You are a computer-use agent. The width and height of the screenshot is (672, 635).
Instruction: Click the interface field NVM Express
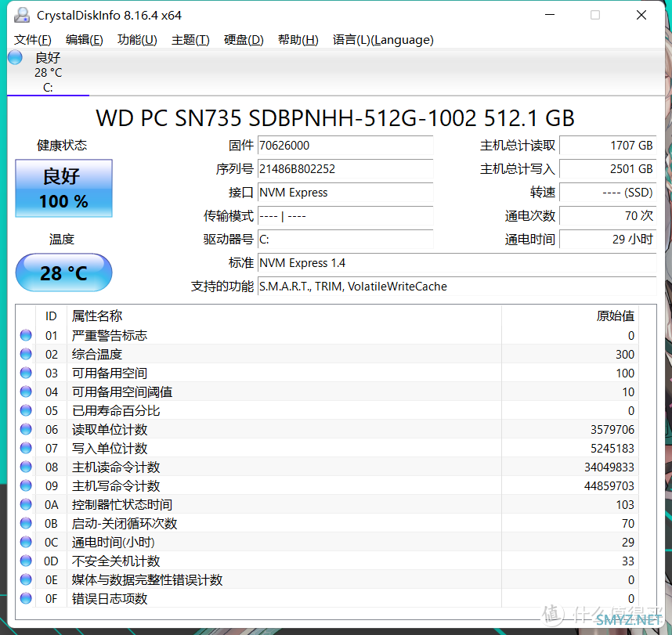(x=345, y=193)
